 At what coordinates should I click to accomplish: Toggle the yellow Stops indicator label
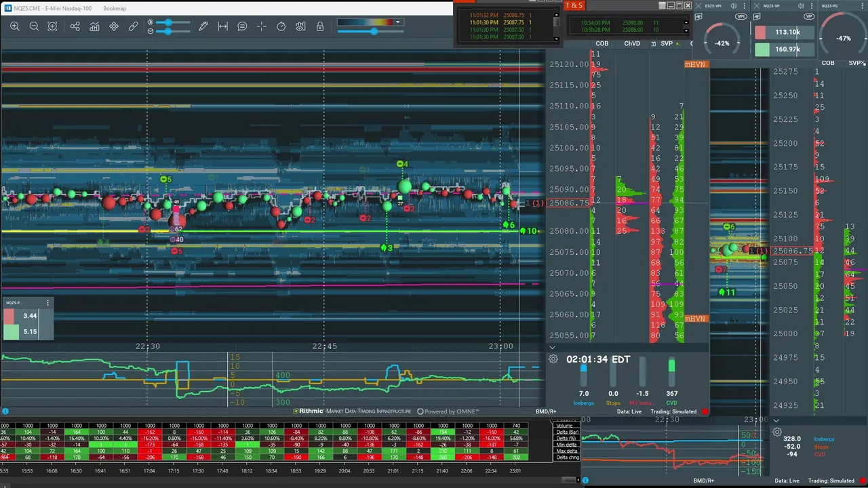click(x=613, y=403)
